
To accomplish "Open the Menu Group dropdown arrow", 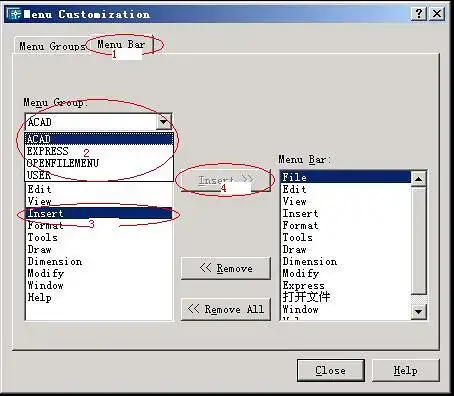I will [x=164, y=122].
